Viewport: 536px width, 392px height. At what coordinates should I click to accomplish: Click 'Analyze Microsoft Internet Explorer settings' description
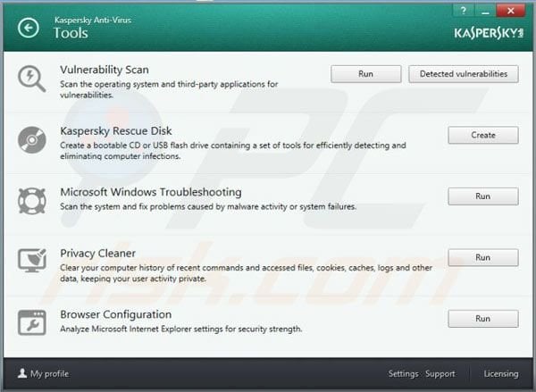tap(181, 329)
